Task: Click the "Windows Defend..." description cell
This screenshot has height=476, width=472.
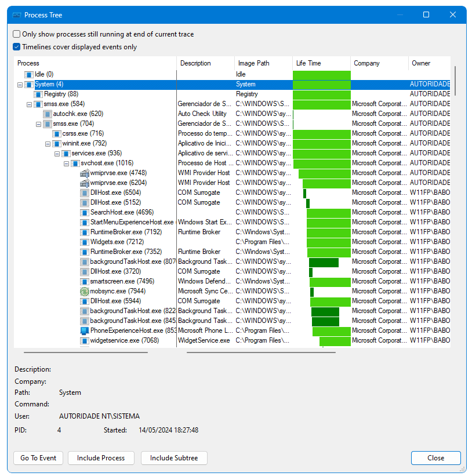Action: tap(204, 281)
